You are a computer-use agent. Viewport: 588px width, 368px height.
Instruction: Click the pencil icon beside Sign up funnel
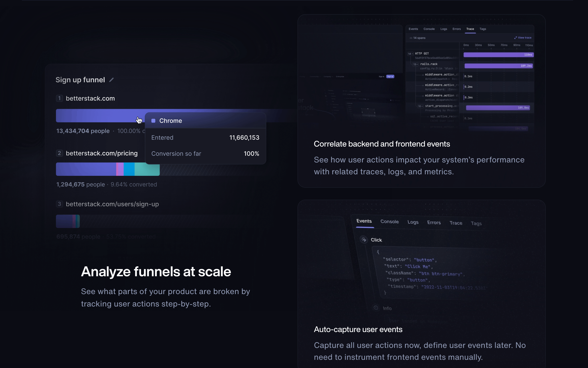tap(111, 80)
